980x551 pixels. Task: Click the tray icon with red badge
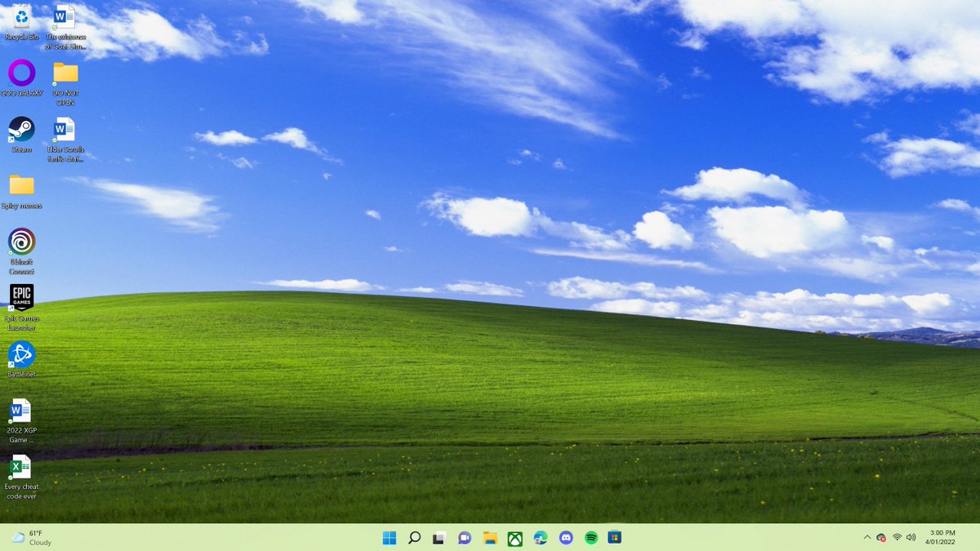pos(881,537)
